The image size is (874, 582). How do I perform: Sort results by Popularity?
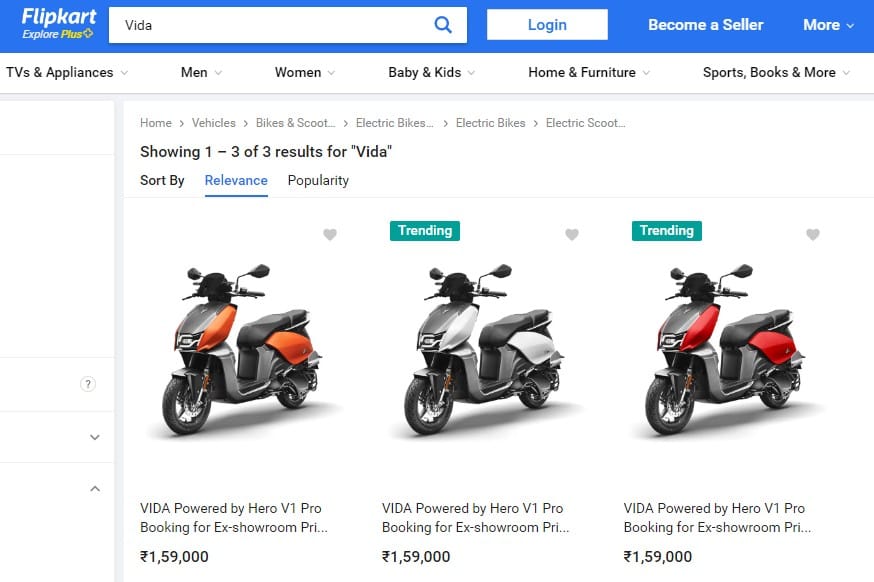coord(318,180)
